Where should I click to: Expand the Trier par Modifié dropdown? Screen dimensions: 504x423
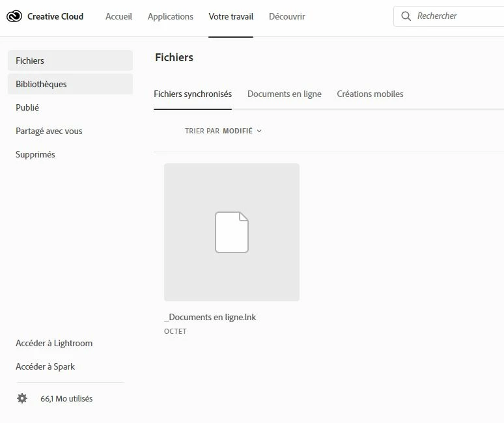click(x=223, y=131)
